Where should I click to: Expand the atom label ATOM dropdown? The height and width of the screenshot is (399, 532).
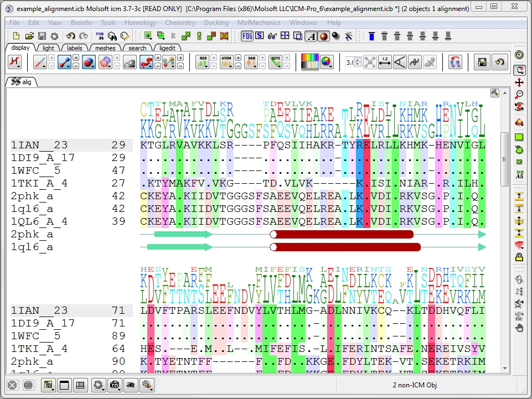tap(227, 62)
